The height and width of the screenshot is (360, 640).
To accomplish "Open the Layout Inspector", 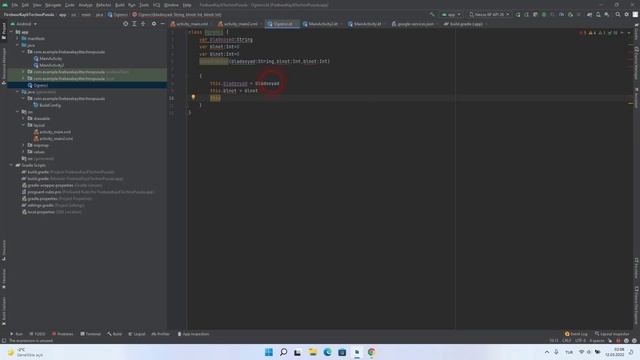I will 612,334.
